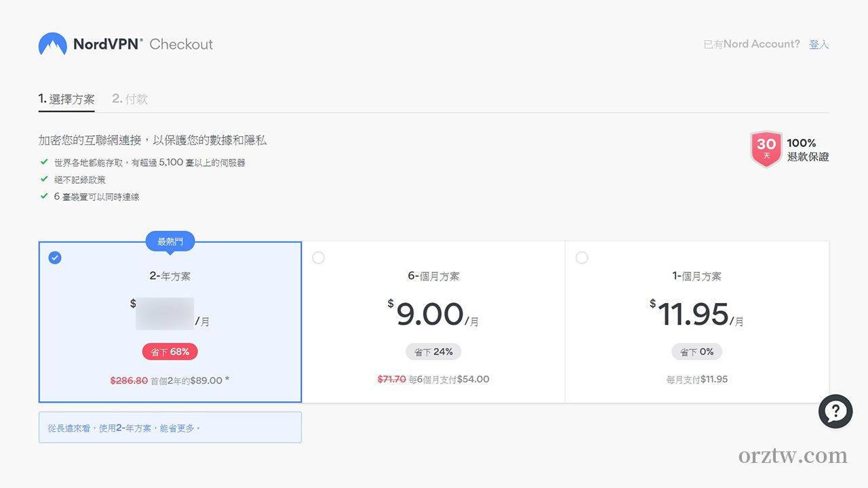Click the $9.00 monthly price
The height and width of the screenshot is (488, 868).
(433, 314)
